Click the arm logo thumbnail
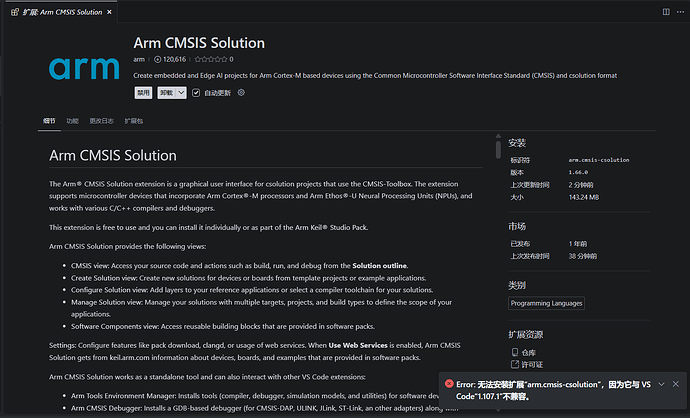The image size is (690, 418). coord(84,68)
